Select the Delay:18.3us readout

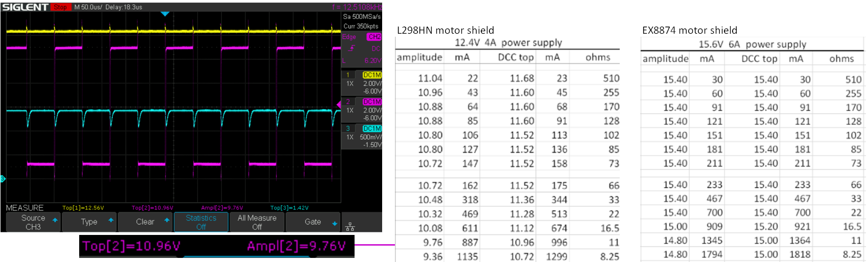point(124,7)
